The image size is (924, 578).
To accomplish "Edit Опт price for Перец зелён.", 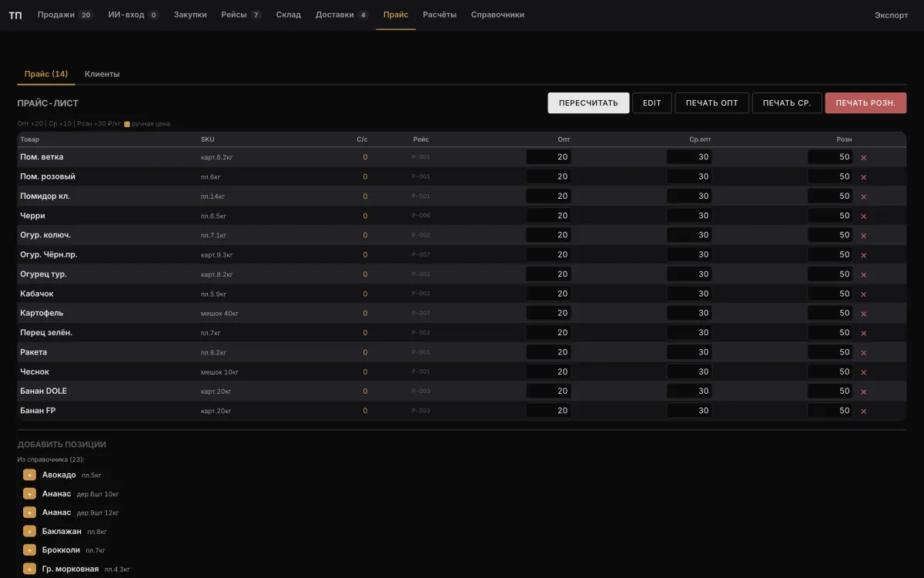I will (548, 332).
